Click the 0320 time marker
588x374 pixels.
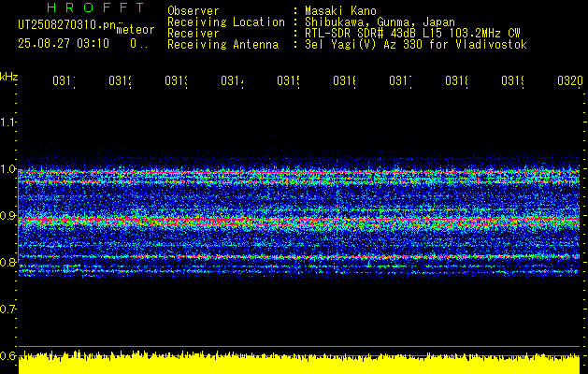570,80
